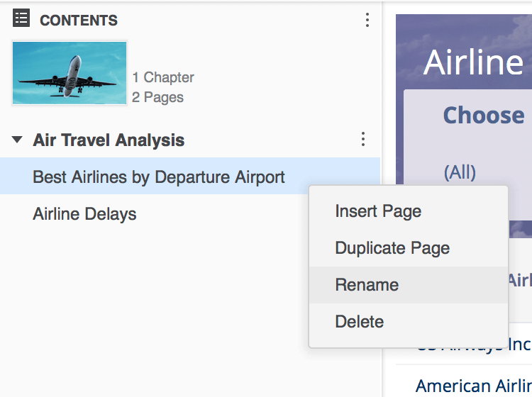This screenshot has width=532, height=397.
Task: Click the 2 Pages count text
Action: point(157,97)
